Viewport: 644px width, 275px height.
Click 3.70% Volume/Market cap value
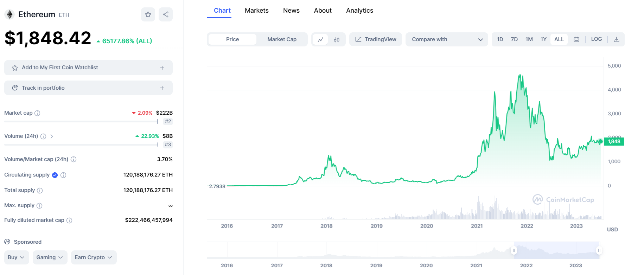pos(165,159)
